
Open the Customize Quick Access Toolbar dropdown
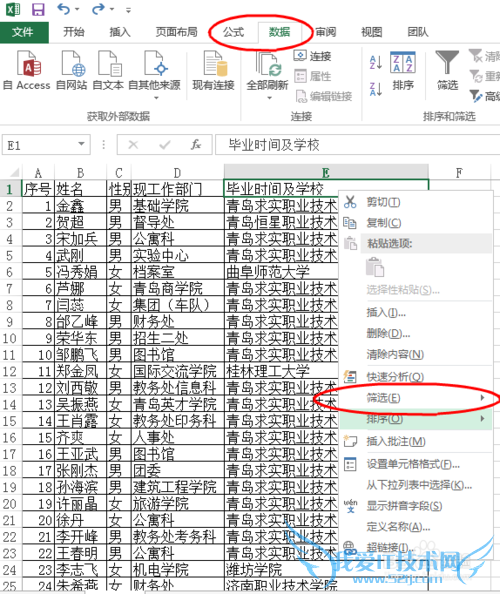(129, 10)
